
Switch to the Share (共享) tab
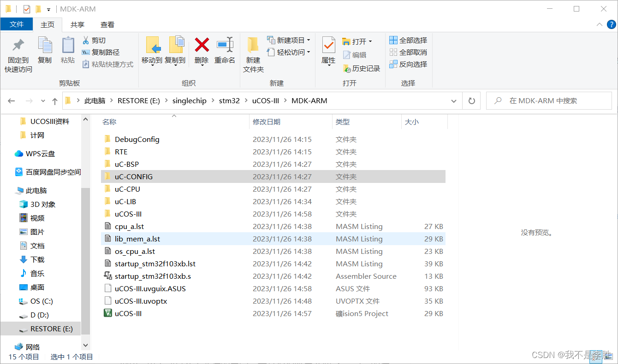tap(77, 24)
